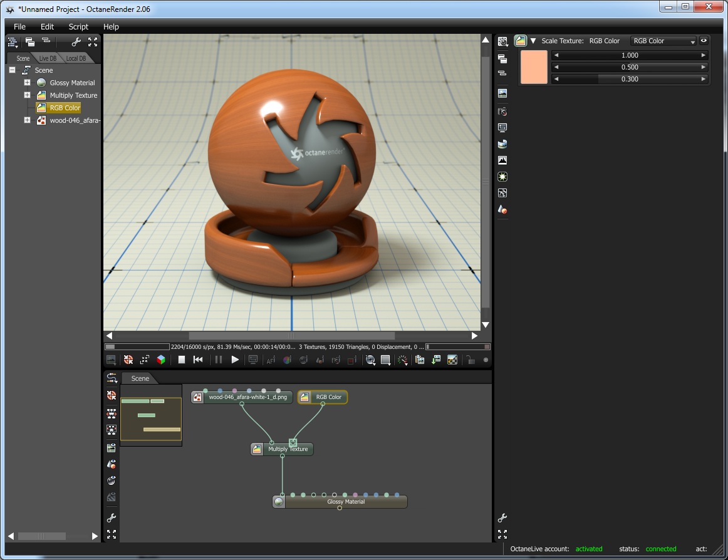Click the stacked windows icon in right sidebar
Viewport: 728px width, 560px height.
tap(502, 58)
